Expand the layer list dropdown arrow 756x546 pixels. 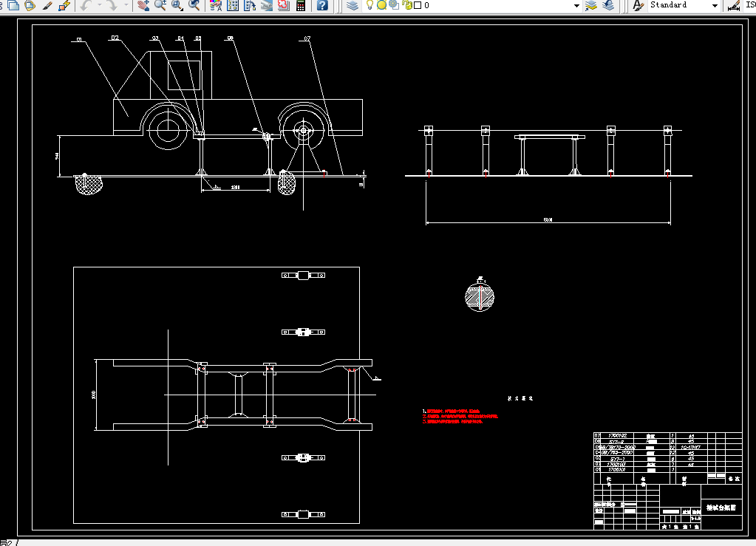click(x=576, y=6)
